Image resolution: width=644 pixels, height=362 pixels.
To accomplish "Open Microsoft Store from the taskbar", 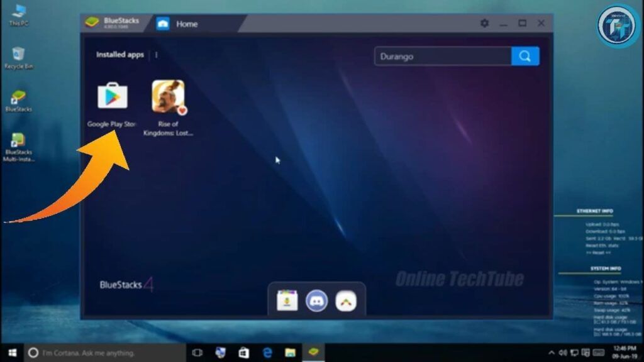I will click(244, 353).
